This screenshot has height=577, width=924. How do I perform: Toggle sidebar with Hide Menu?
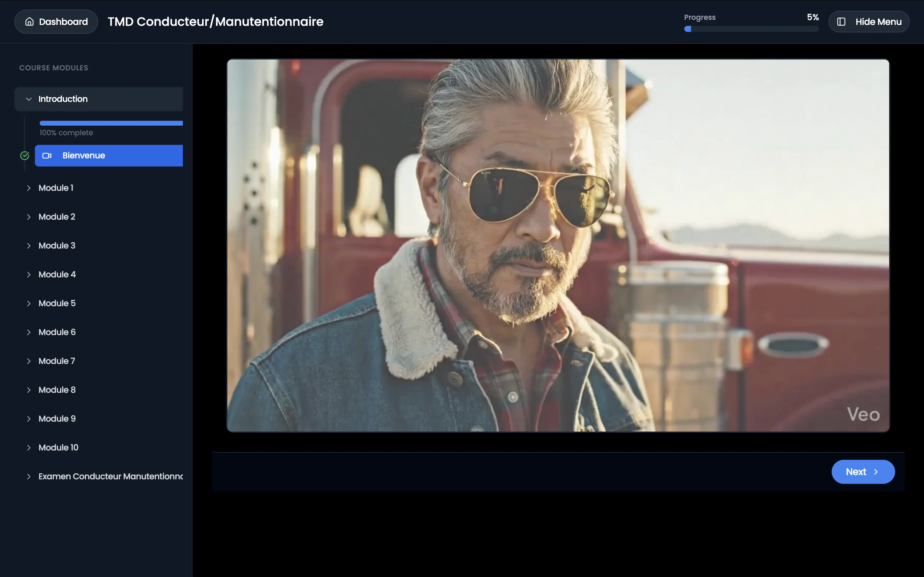pyautogui.click(x=869, y=22)
